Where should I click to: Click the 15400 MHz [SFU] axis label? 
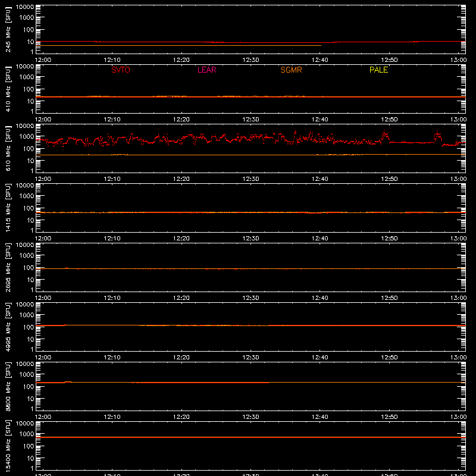point(8,446)
